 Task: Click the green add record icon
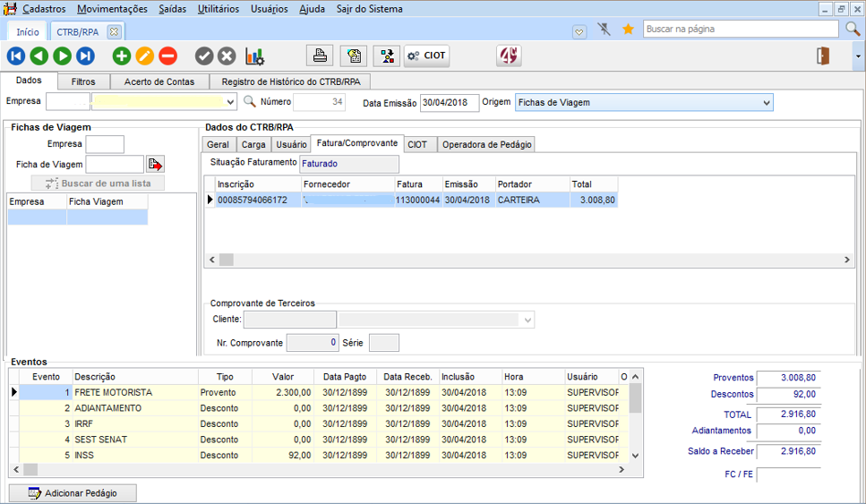click(122, 56)
